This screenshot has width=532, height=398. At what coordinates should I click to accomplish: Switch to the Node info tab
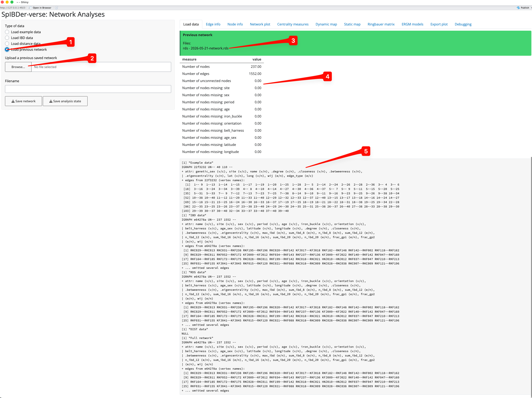235,24
